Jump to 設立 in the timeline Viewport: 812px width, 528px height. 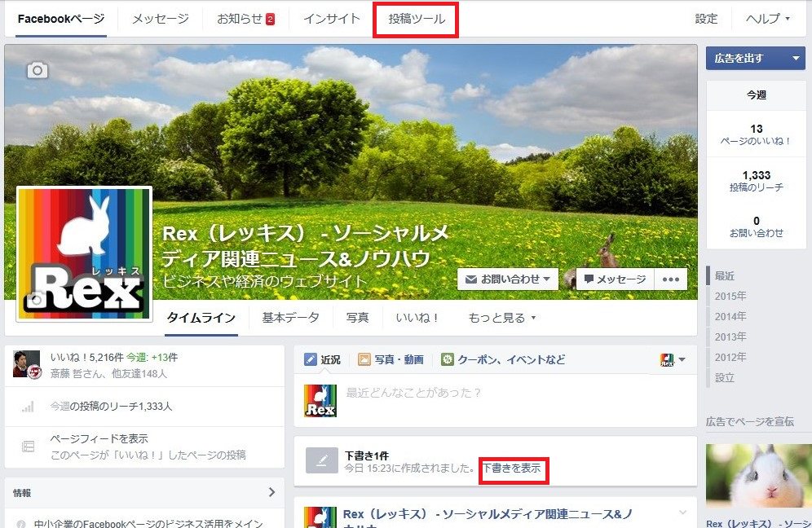point(725,378)
